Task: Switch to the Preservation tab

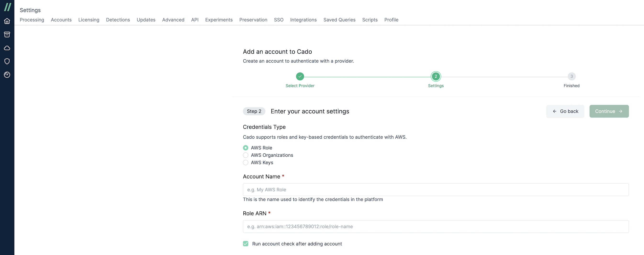Action: [253, 20]
